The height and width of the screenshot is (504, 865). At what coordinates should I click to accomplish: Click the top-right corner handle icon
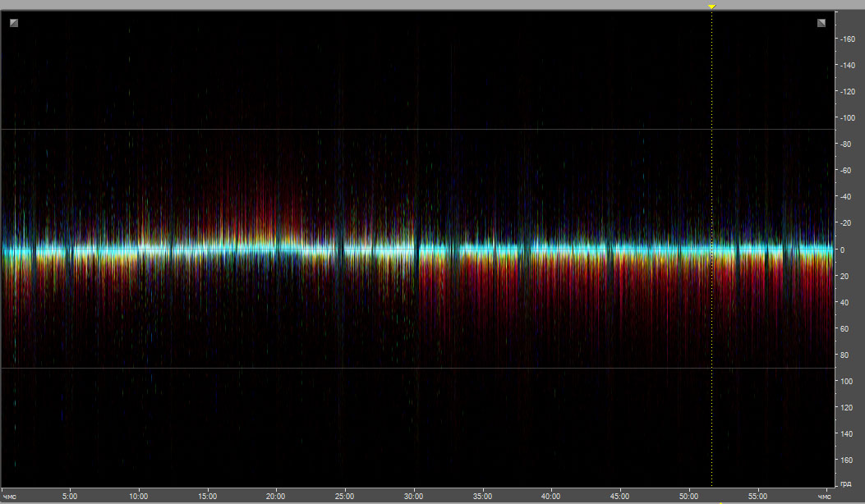(x=821, y=23)
